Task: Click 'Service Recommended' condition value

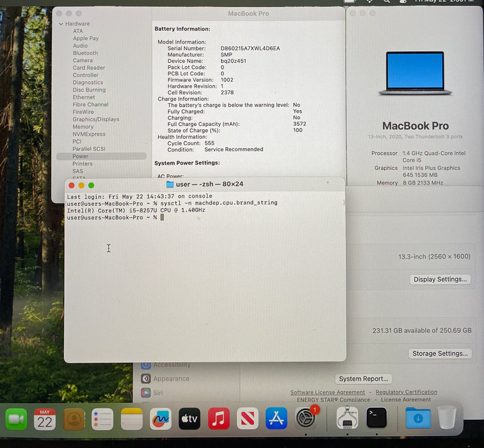Action: (x=234, y=149)
